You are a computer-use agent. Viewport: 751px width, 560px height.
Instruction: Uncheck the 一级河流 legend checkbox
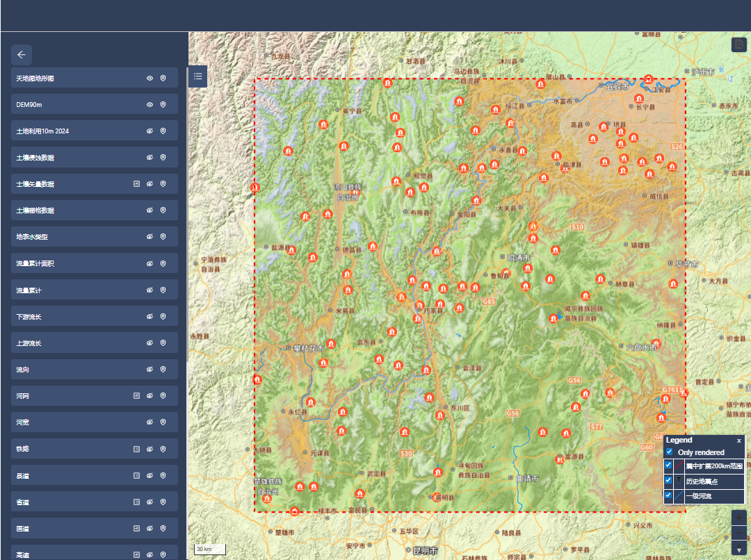pos(668,495)
